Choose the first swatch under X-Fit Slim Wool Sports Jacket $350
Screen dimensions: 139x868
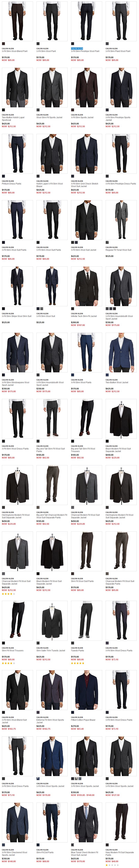73,779
